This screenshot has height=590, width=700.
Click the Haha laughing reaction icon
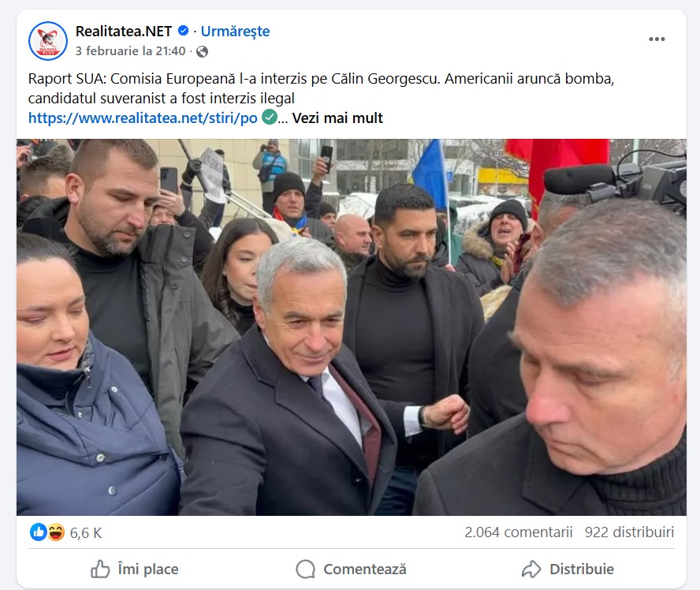coord(56,532)
